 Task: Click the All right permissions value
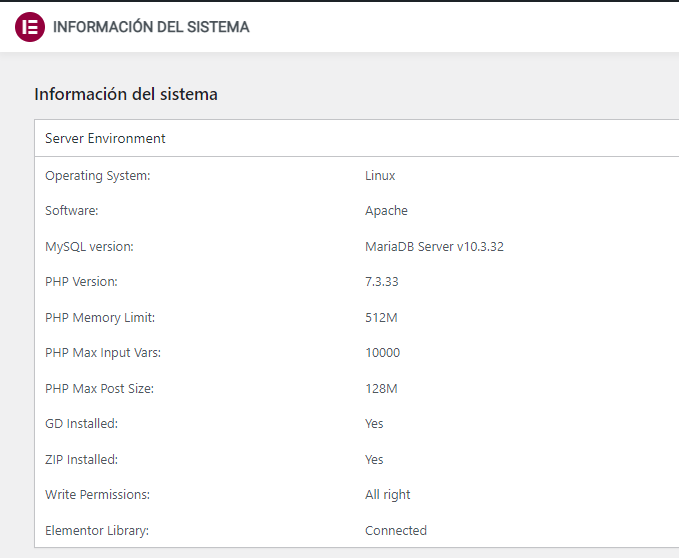[388, 495]
